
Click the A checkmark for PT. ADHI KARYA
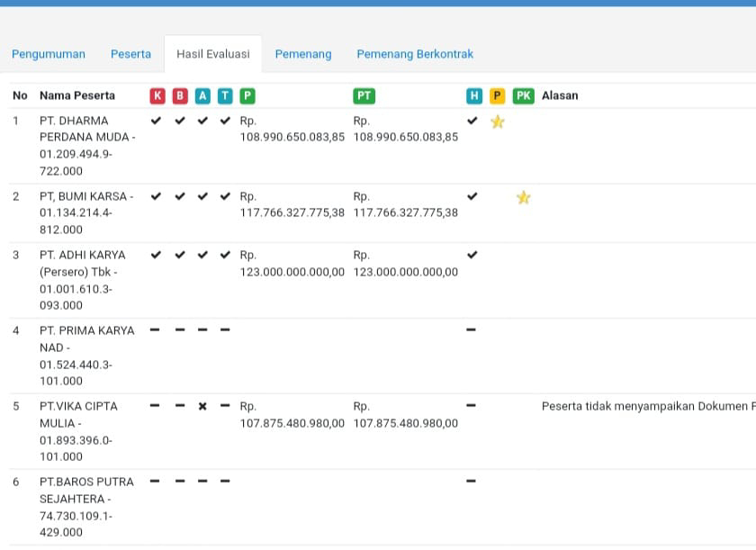click(x=202, y=255)
